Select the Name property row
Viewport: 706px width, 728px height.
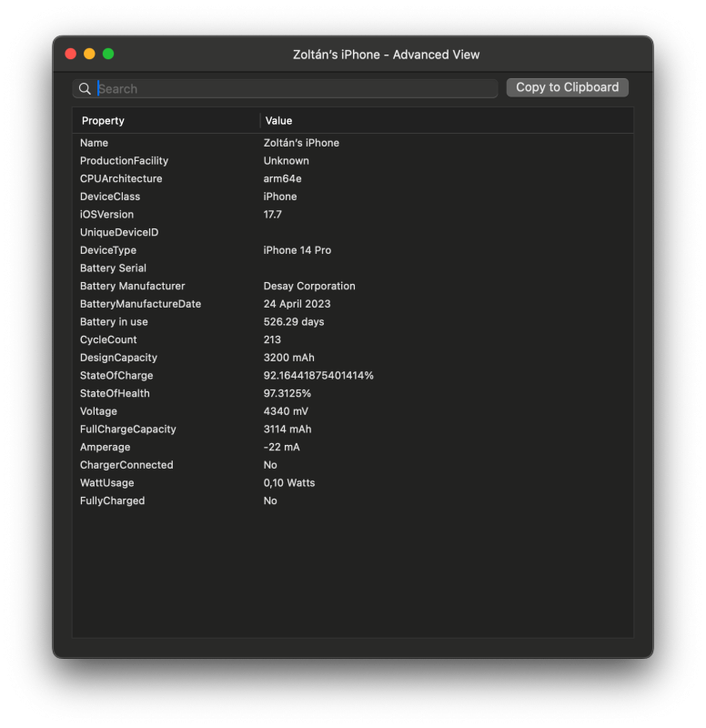coord(353,143)
